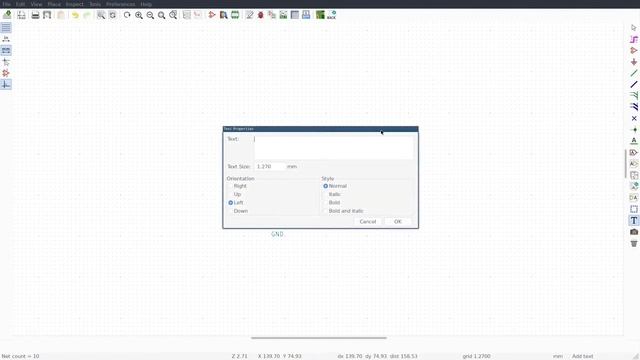Click the Refresh view icon

click(x=127, y=15)
